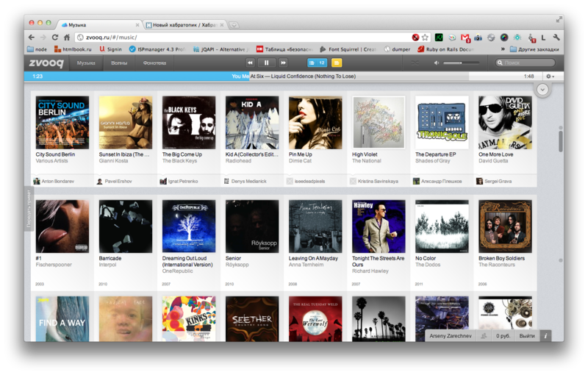Skip to previous track

point(250,63)
